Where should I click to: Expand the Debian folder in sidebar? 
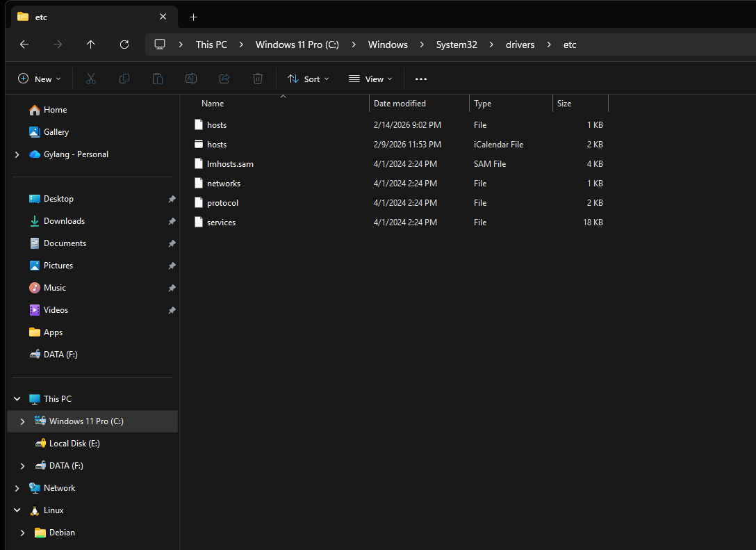[22, 533]
